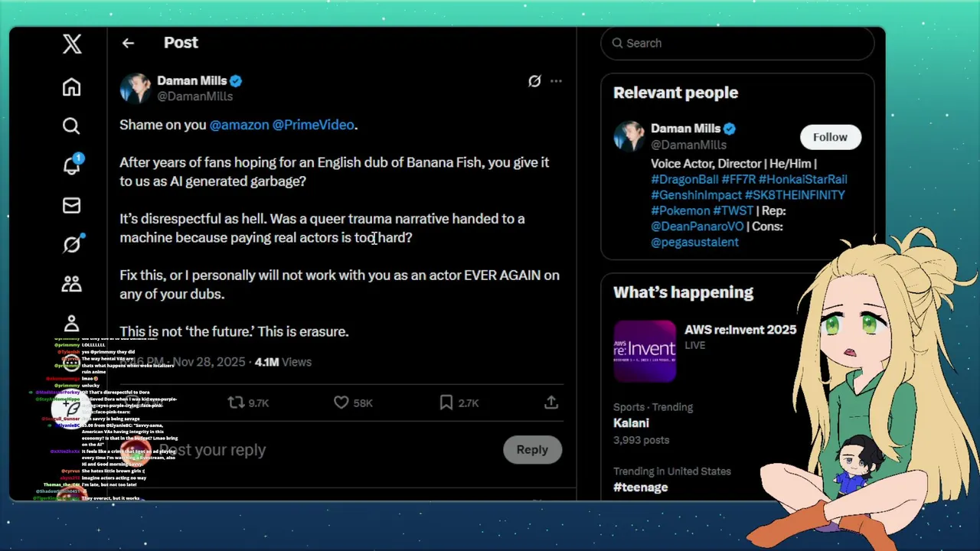Image resolution: width=980 pixels, height=551 pixels.
Task: Open Daman Mills' name in Relevant people
Action: pos(686,129)
